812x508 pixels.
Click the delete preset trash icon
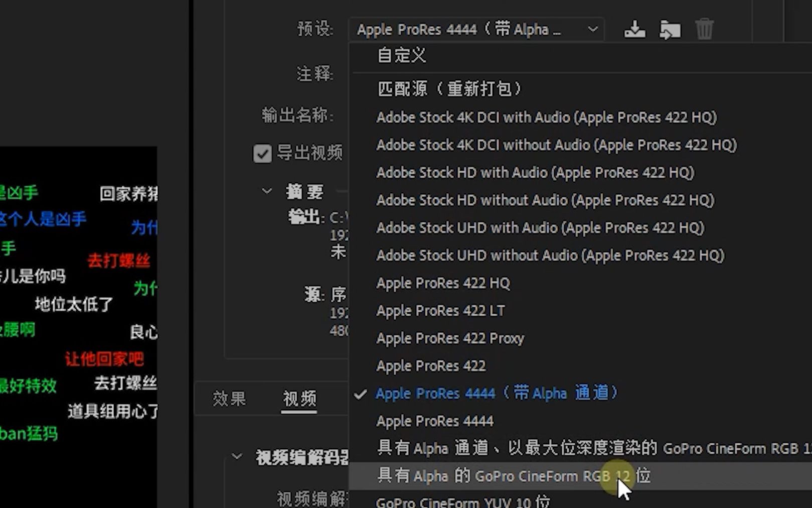pos(704,29)
